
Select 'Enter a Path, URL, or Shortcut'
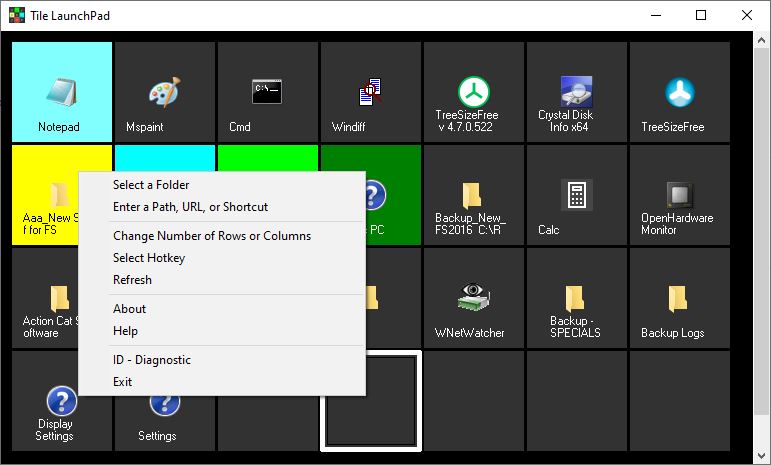(190, 207)
